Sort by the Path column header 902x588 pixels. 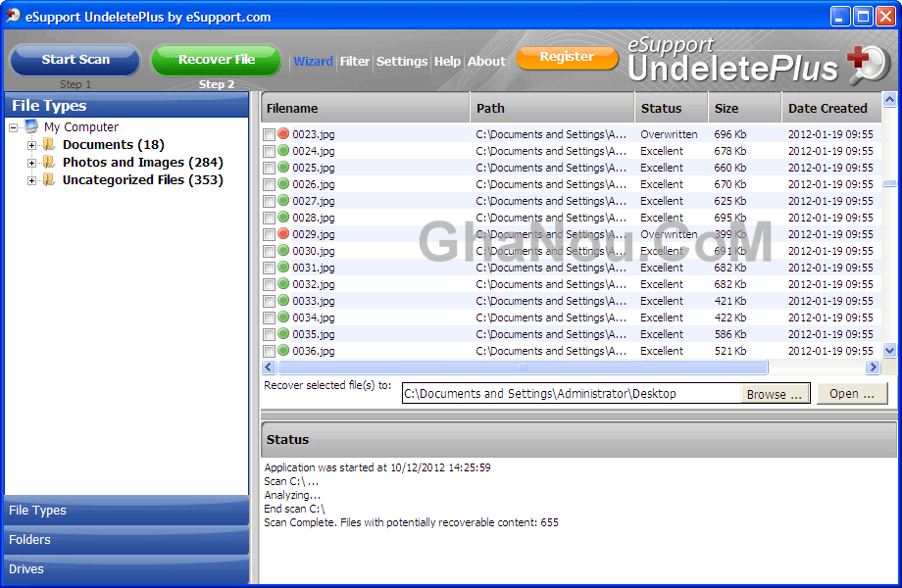coord(552,108)
